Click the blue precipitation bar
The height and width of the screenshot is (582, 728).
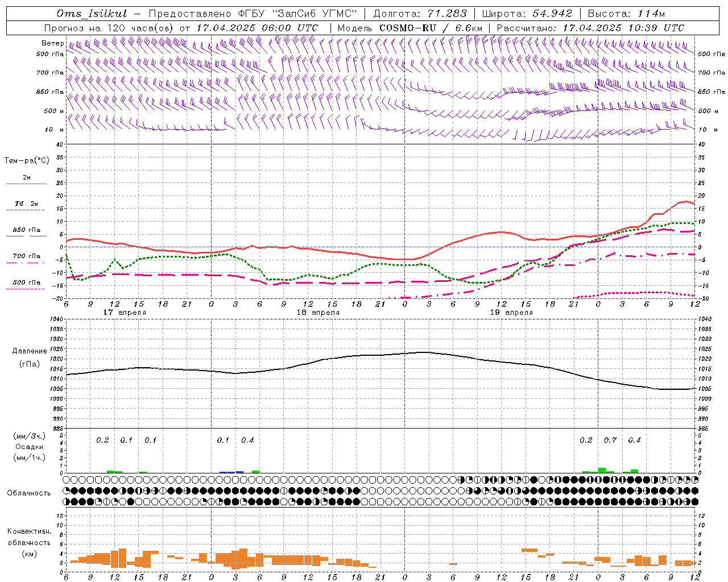(232, 472)
